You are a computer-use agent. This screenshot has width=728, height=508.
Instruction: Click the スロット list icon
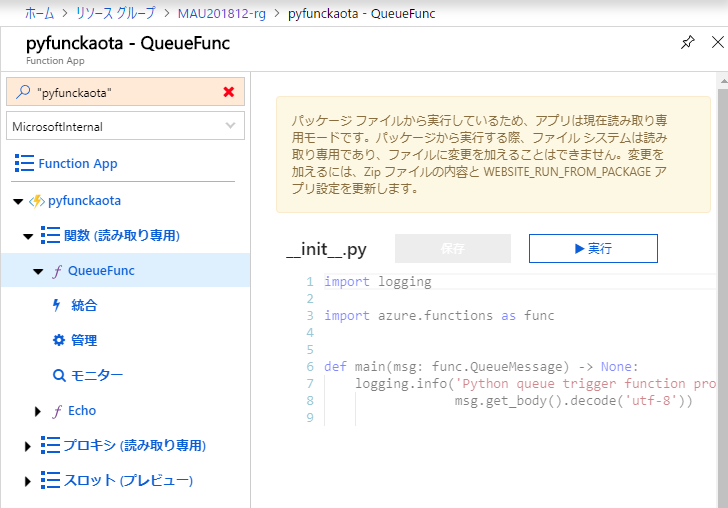click(50, 480)
